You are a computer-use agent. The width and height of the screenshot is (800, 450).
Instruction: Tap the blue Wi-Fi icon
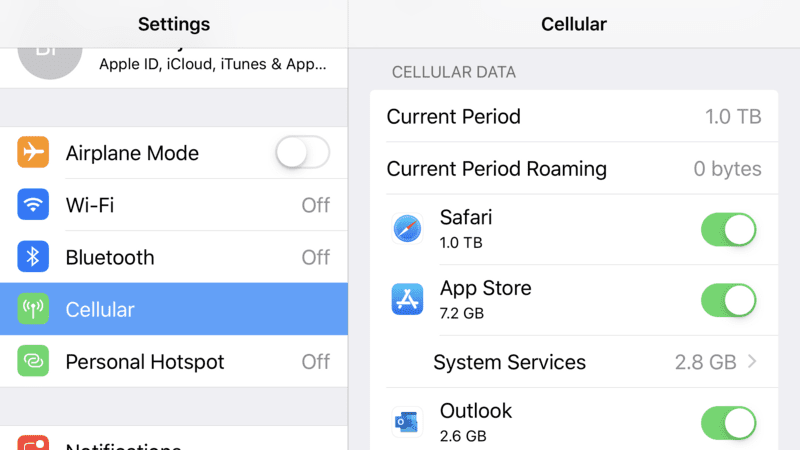33,204
